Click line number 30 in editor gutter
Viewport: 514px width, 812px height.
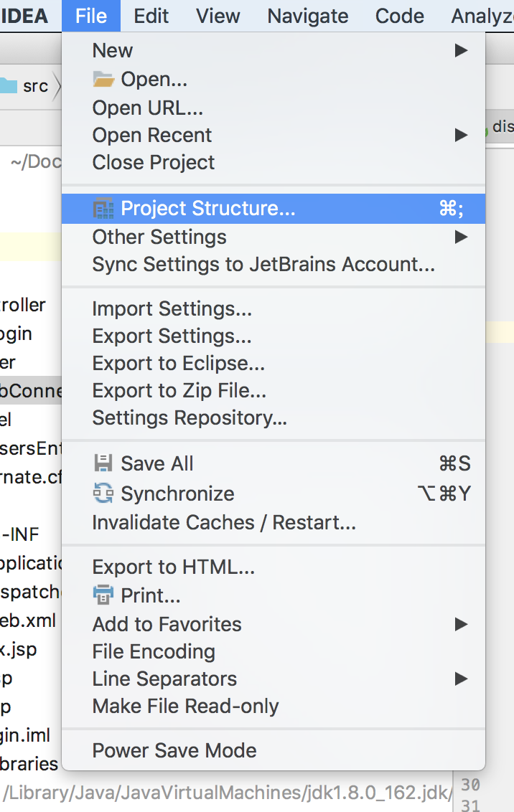[470, 785]
